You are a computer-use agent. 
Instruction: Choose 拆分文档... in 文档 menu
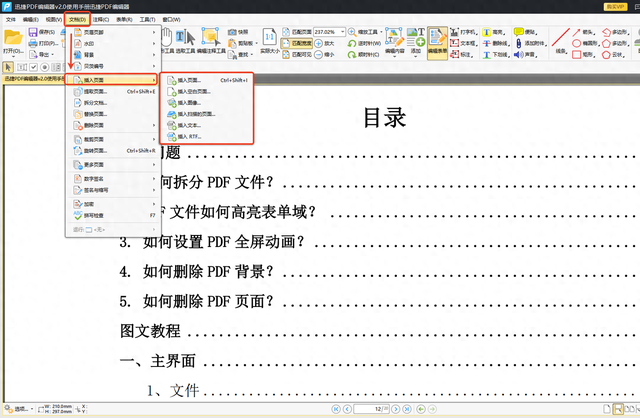[x=114, y=103]
